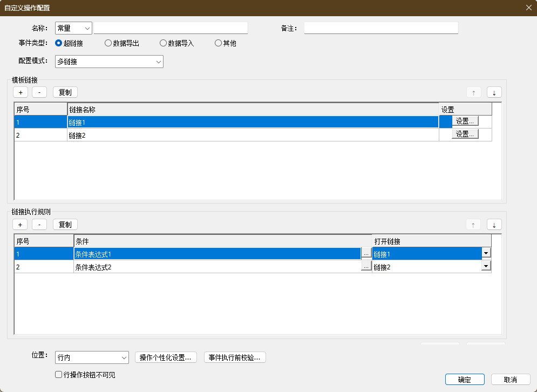Move template link up with arrow
537x392 pixels.
click(x=473, y=92)
